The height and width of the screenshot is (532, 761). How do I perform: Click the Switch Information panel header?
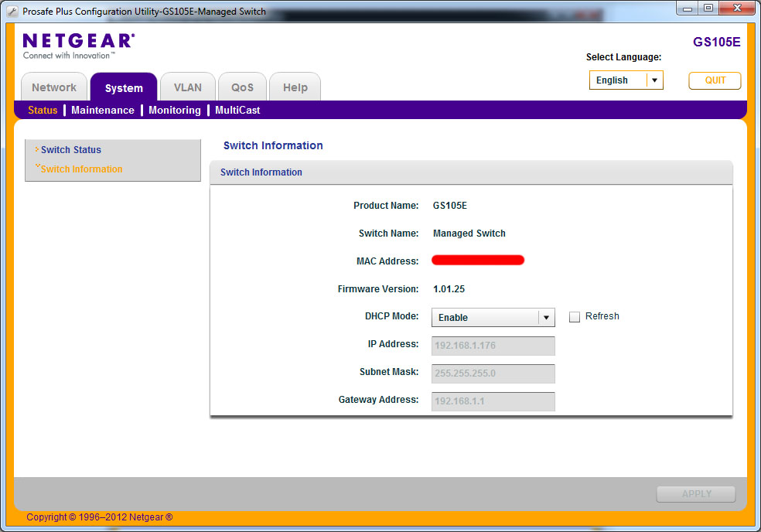click(x=471, y=172)
